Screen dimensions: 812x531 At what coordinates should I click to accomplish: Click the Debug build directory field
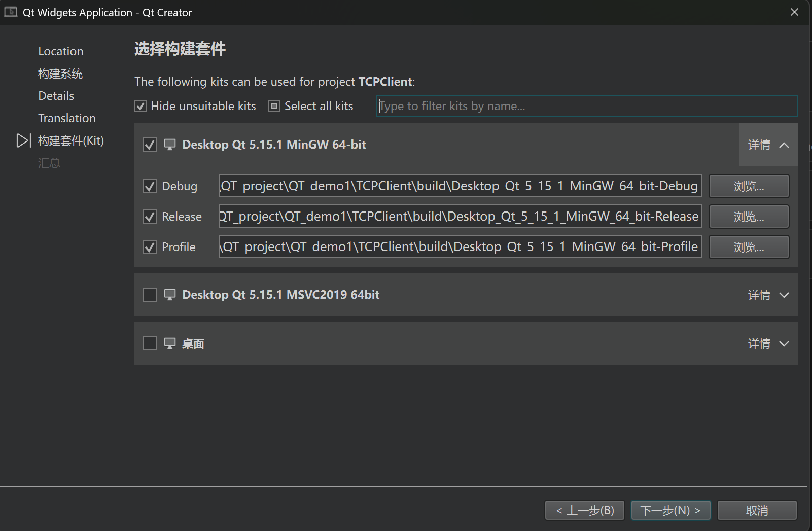click(x=461, y=186)
